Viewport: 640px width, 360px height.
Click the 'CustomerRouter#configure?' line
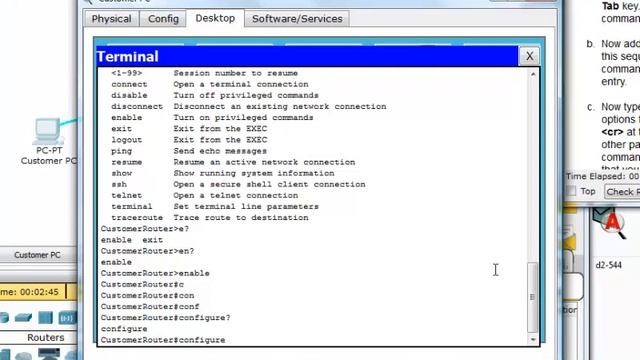point(165,318)
